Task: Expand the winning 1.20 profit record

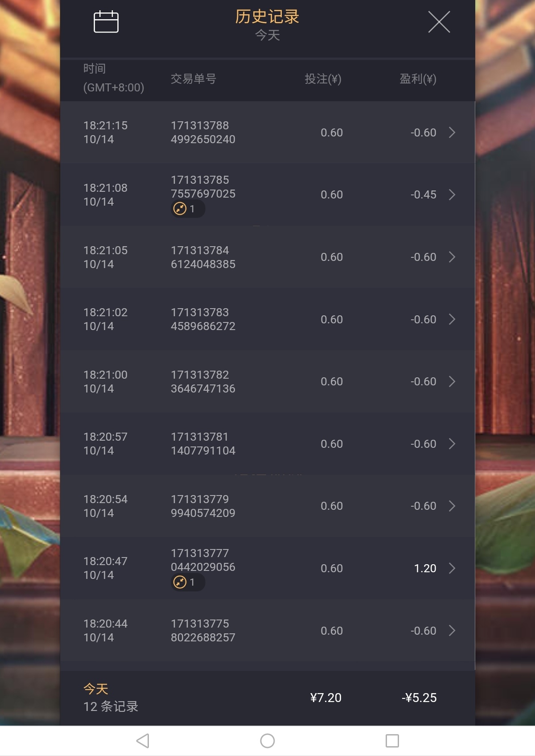Action: tap(452, 568)
